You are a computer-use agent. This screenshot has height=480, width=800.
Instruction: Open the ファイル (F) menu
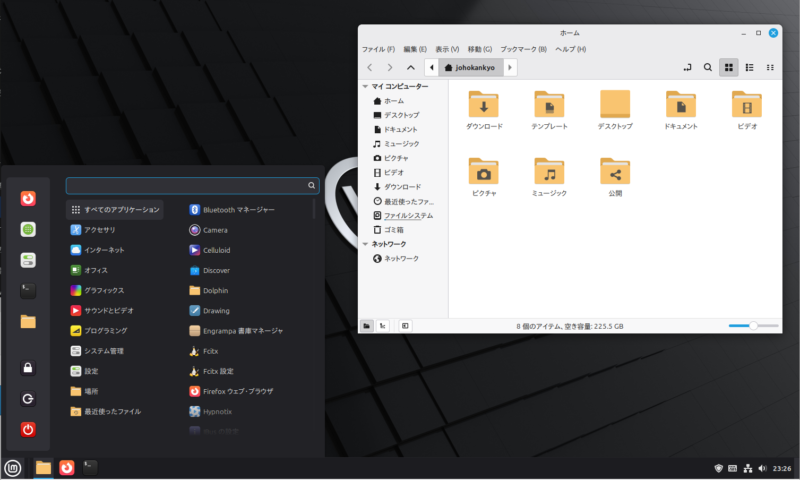pyautogui.click(x=378, y=49)
